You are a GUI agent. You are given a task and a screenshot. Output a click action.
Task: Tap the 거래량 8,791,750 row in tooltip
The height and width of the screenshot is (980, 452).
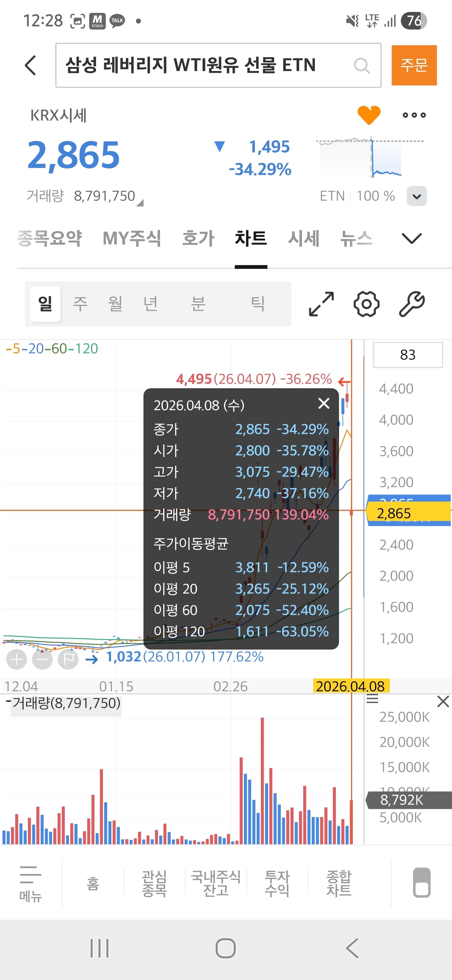[241, 515]
